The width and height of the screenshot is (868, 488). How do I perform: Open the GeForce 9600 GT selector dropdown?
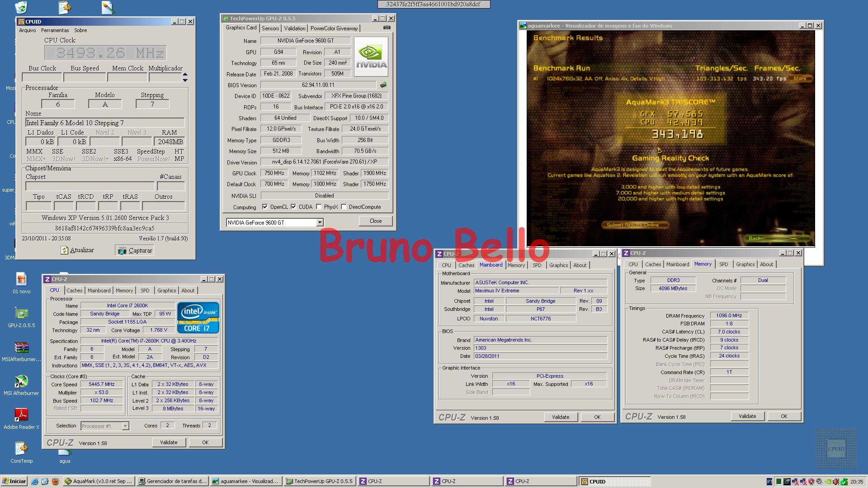pos(320,222)
